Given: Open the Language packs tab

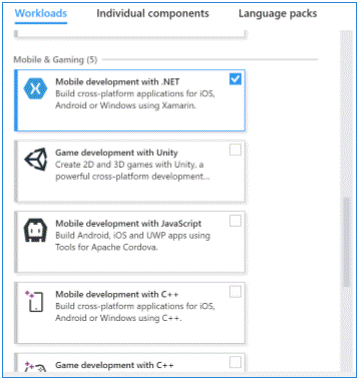Looking at the screenshot, I should pos(277,13).
